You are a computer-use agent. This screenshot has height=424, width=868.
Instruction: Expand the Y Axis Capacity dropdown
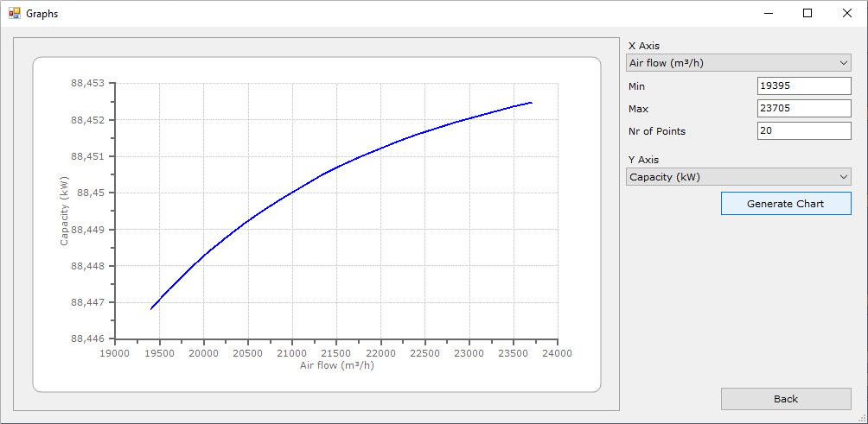(738, 177)
